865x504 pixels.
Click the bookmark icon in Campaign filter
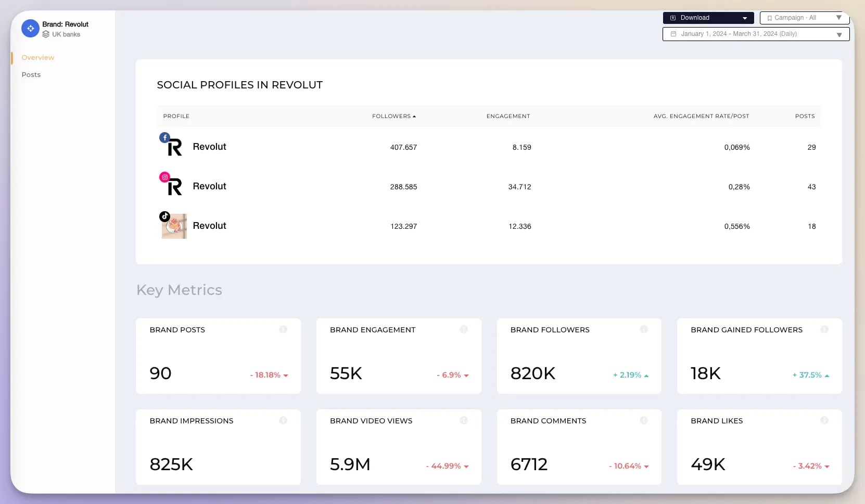[770, 18]
